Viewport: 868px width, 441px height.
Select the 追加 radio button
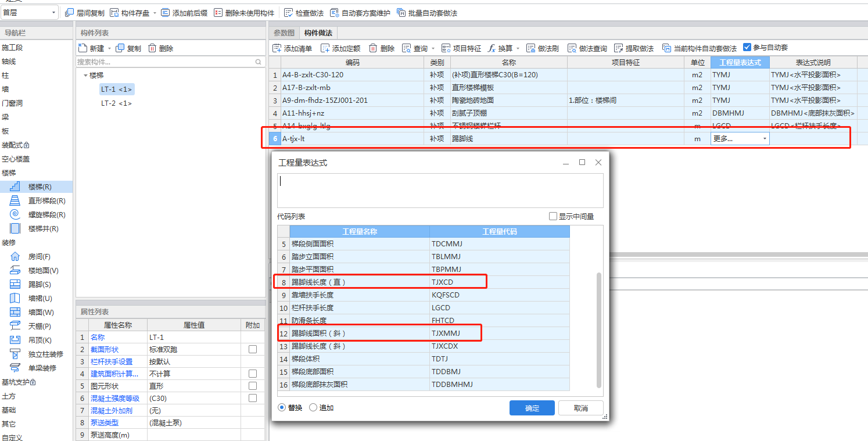[x=313, y=407]
